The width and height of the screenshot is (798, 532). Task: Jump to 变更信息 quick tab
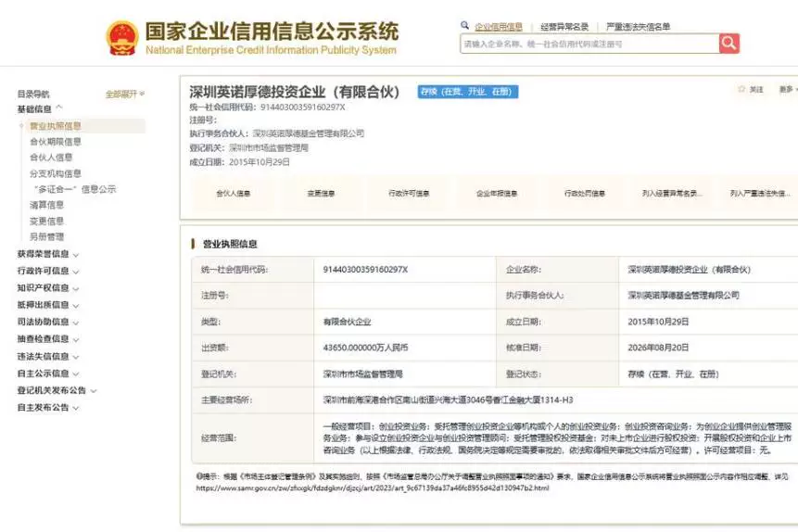point(321,194)
